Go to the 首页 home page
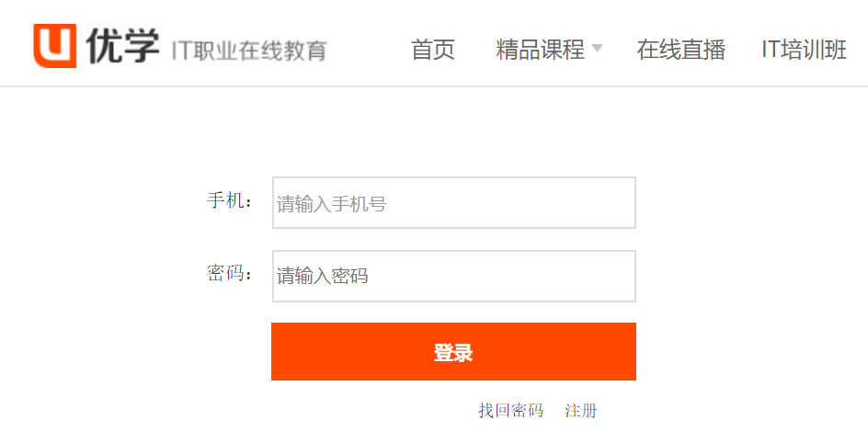Image resolution: width=868 pixels, height=443 pixels. click(x=433, y=50)
